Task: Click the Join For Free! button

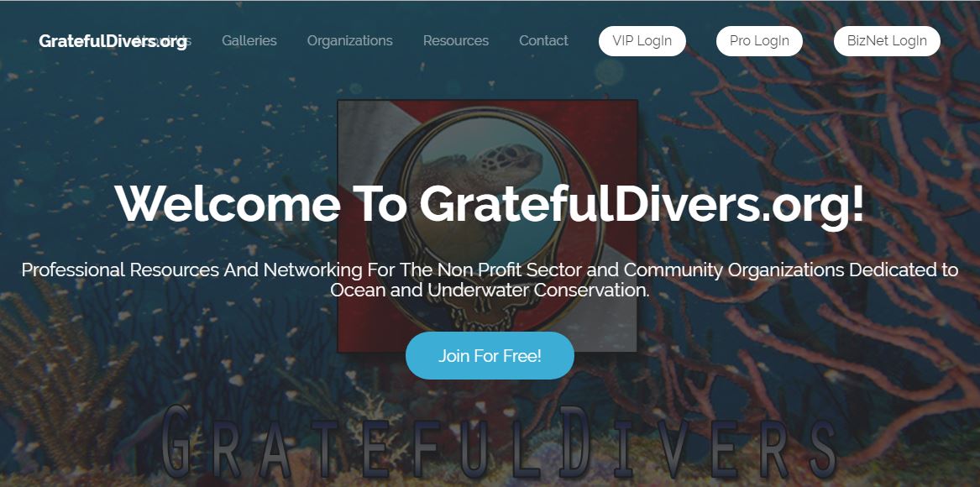Action: coord(490,356)
